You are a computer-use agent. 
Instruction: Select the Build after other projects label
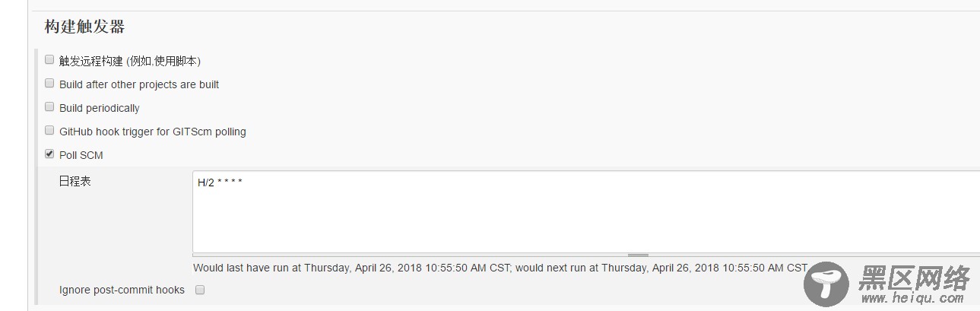pos(139,84)
